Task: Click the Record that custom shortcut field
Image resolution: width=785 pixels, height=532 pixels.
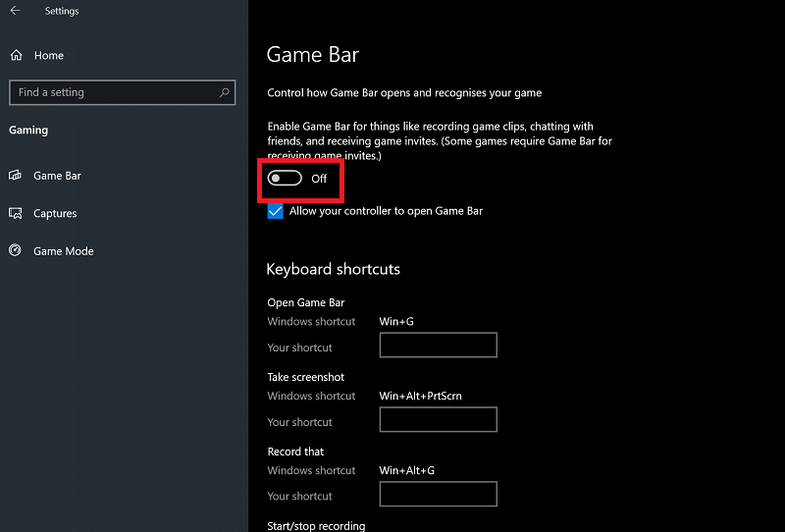Action: (x=438, y=494)
